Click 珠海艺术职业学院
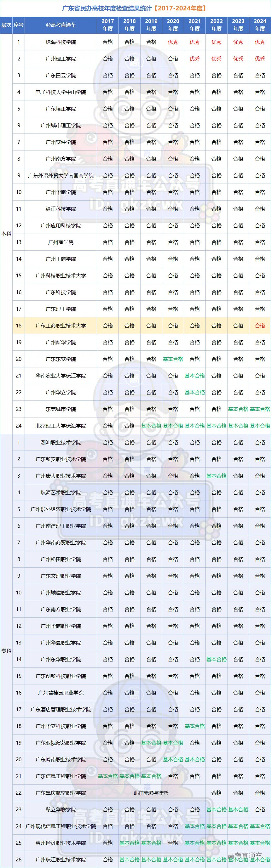 61,492
